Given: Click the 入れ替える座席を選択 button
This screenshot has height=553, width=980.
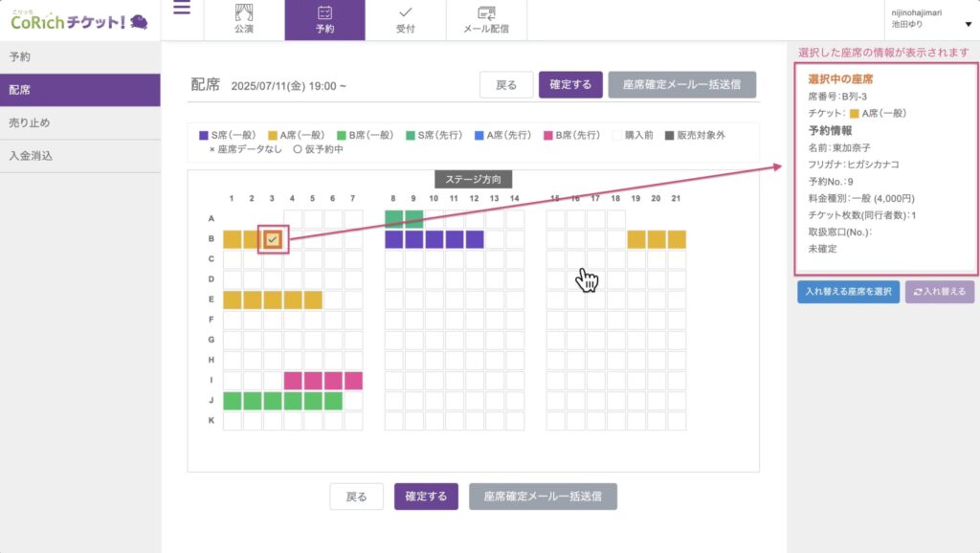Looking at the screenshot, I should [x=848, y=293].
